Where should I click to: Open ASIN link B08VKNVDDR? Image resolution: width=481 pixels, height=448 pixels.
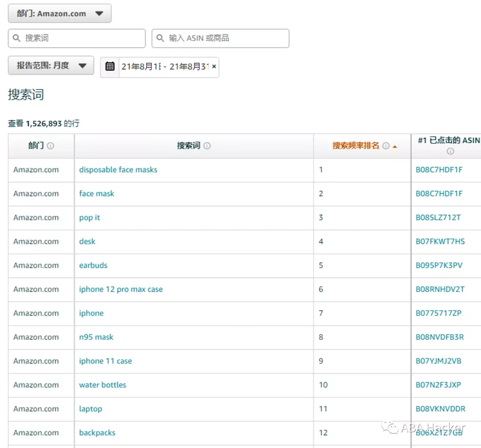[x=440, y=409]
